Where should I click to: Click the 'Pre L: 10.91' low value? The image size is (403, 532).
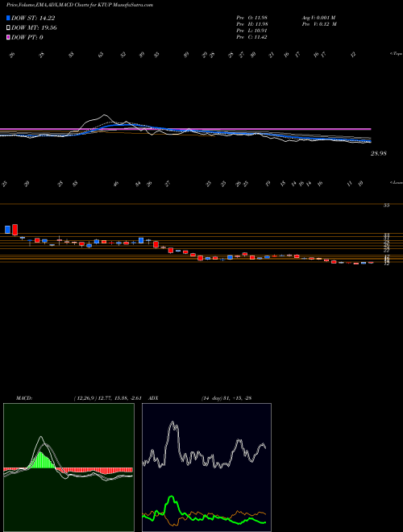click(x=252, y=31)
